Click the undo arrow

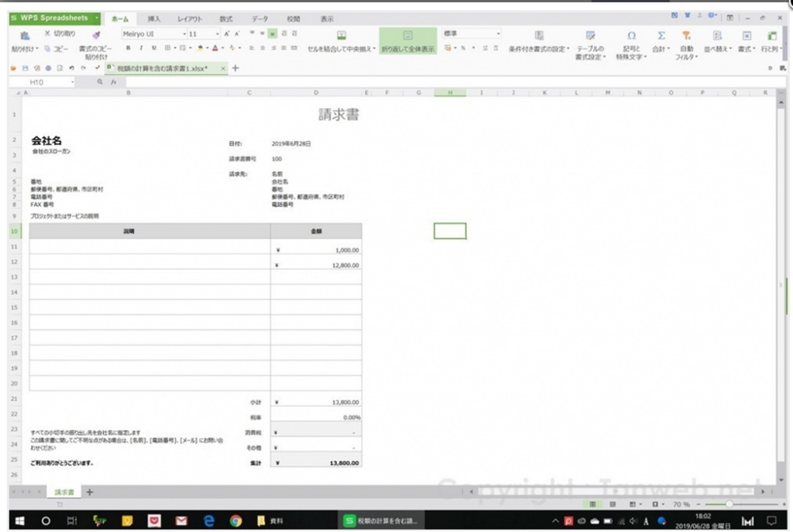tap(72, 68)
